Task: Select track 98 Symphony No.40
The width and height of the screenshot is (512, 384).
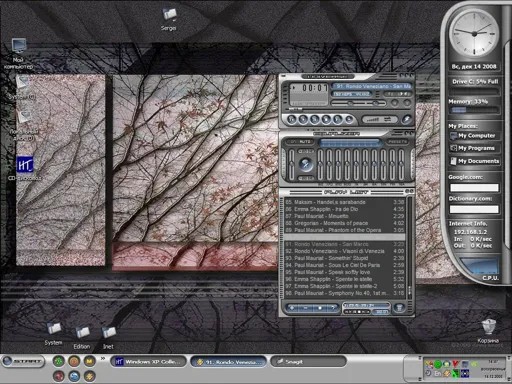Action: 344,293
